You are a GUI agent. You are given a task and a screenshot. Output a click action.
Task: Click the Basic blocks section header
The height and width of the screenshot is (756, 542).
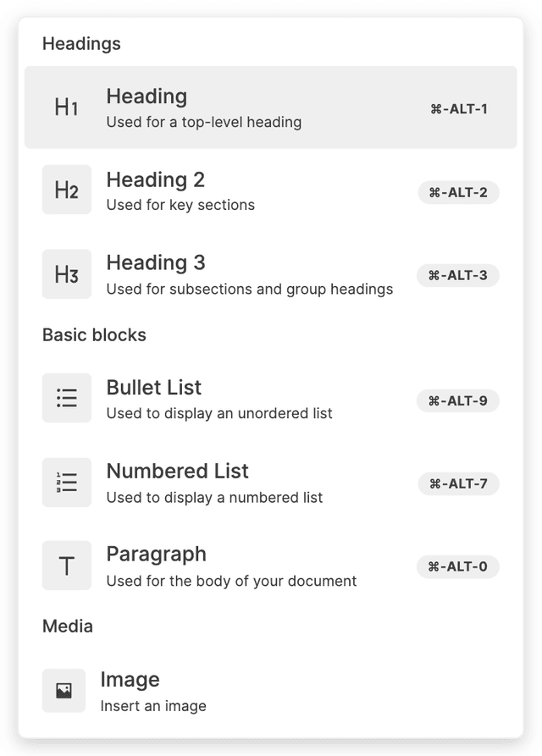click(94, 335)
